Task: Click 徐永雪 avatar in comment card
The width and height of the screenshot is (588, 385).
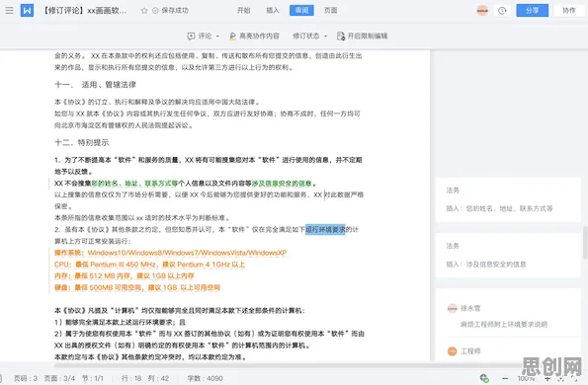Action: pos(453,308)
